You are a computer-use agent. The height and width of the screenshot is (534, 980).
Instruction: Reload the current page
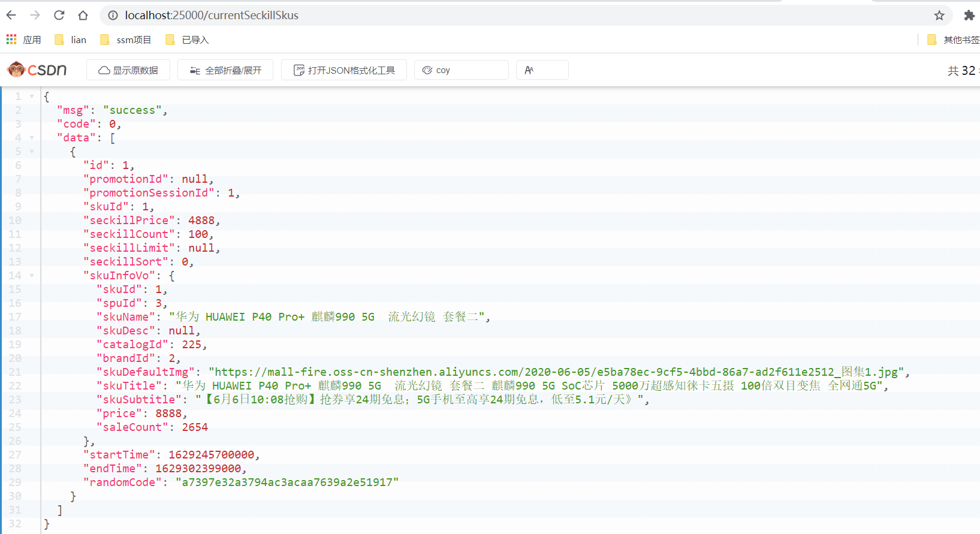click(x=59, y=15)
